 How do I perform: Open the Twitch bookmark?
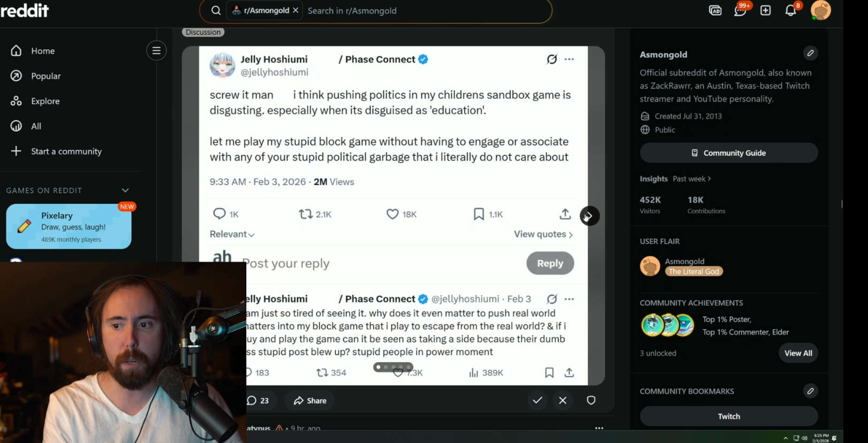click(729, 416)
